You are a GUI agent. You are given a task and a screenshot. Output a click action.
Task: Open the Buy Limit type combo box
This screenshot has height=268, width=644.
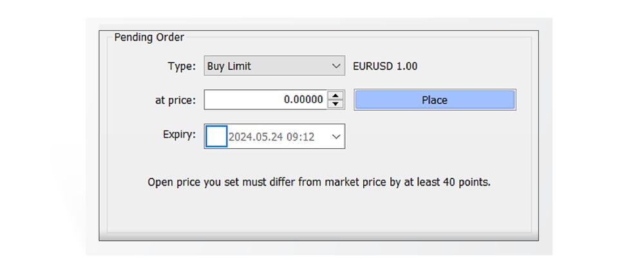(x=274, y=66)
